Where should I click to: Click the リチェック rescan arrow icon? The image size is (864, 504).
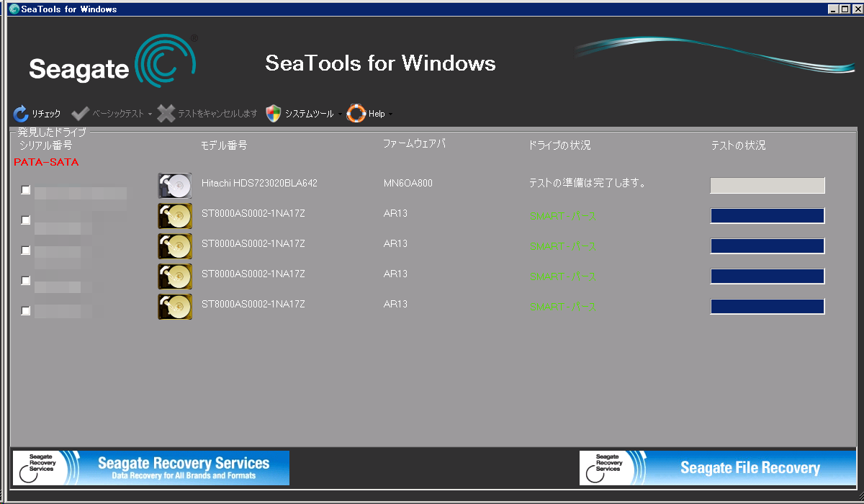click(21, 113)
